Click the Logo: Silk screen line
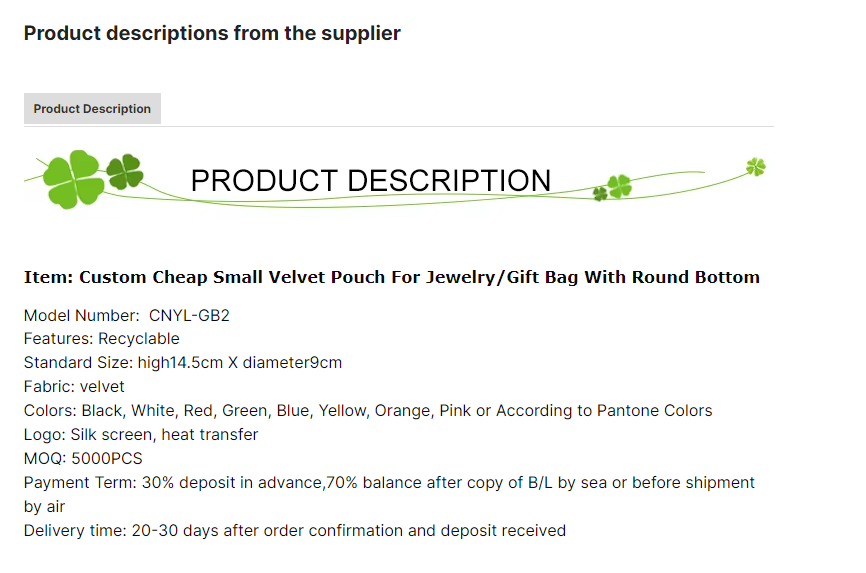The image size is (866, 573). 141,435
